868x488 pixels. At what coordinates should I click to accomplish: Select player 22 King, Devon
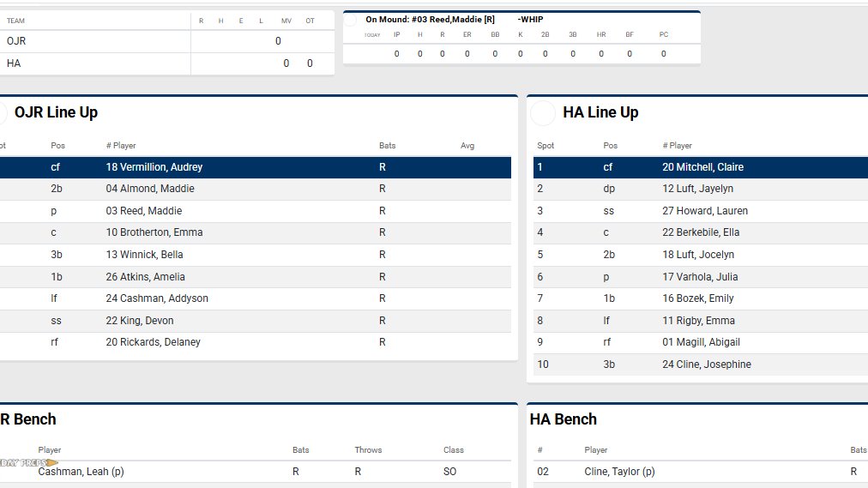(x=140, y=321)
